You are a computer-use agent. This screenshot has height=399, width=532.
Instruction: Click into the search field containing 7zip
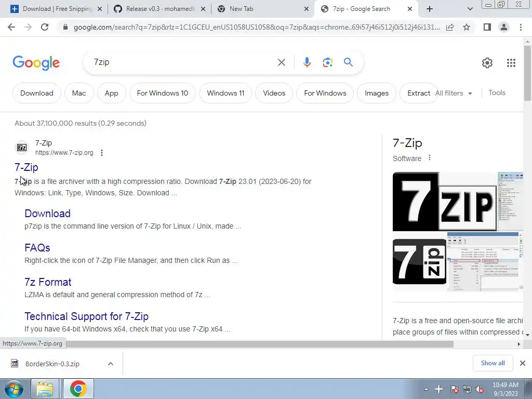click(183, 62)
